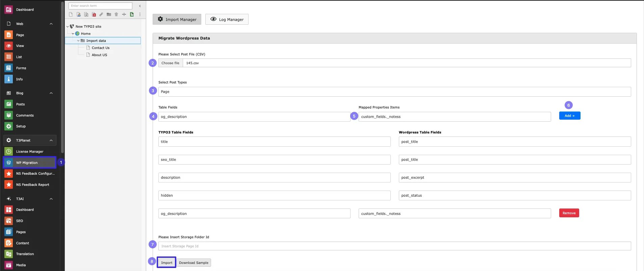Click the Choose file button

pyautogui.click(x=171, y=63)
